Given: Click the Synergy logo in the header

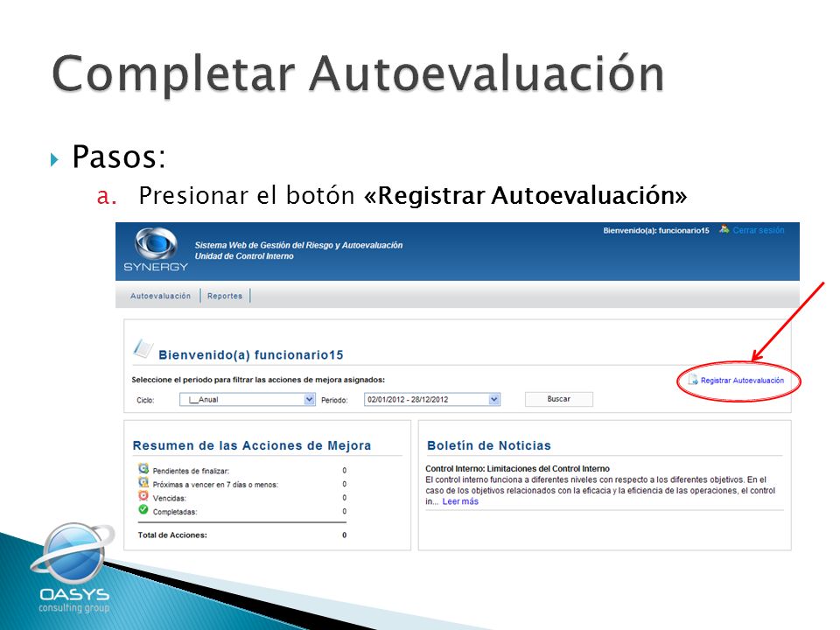Looking at the screenshot, I should (x=156, y=250).
